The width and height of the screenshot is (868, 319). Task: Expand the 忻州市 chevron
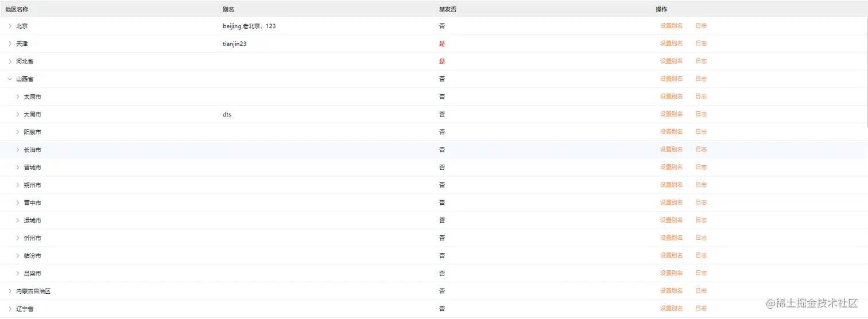click(x=18, y=238)
